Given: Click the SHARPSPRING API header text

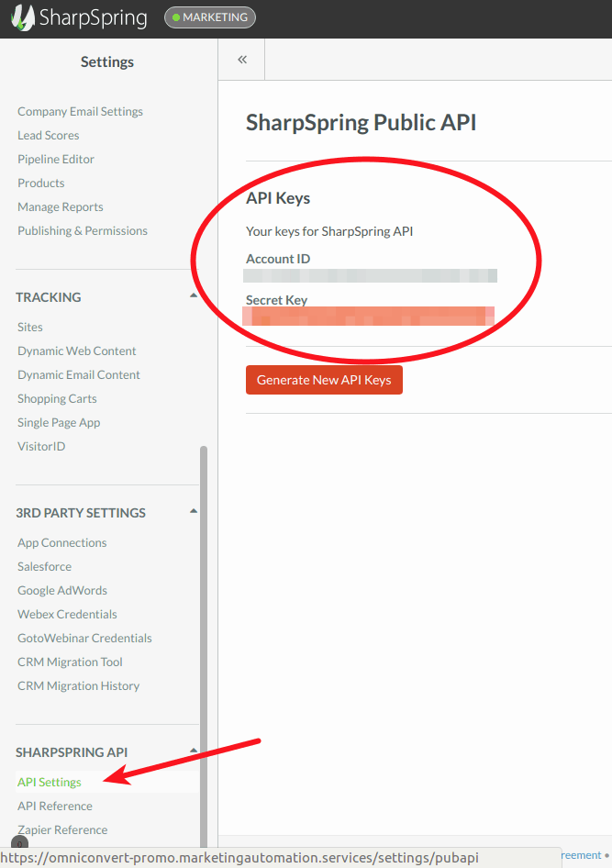Looking at the screenshot, I should (x=72, y=751).
